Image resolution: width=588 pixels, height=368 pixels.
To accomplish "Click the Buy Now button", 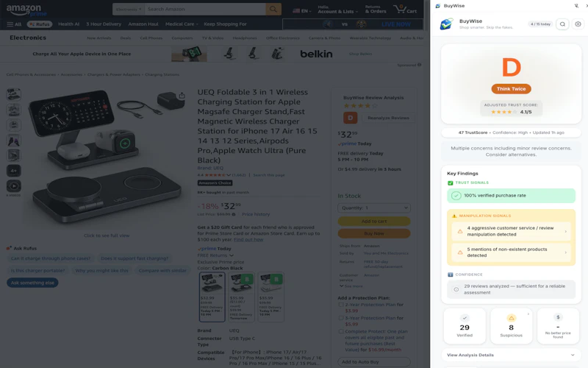I will (x=374, y=233).
